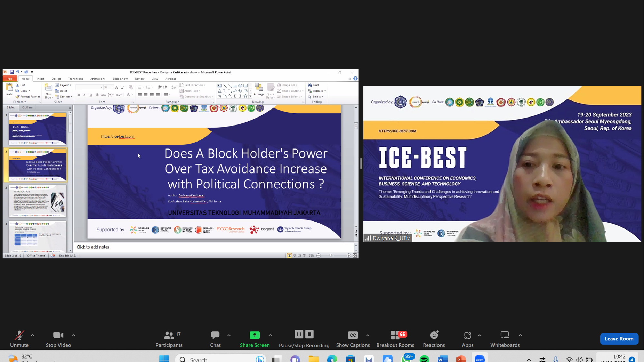
Task: Expand share screen options arrow
Action: tap(270, 335)
